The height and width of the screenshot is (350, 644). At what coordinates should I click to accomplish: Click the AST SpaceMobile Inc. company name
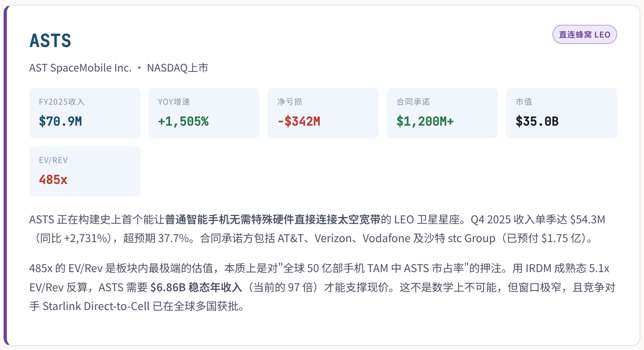80,68
